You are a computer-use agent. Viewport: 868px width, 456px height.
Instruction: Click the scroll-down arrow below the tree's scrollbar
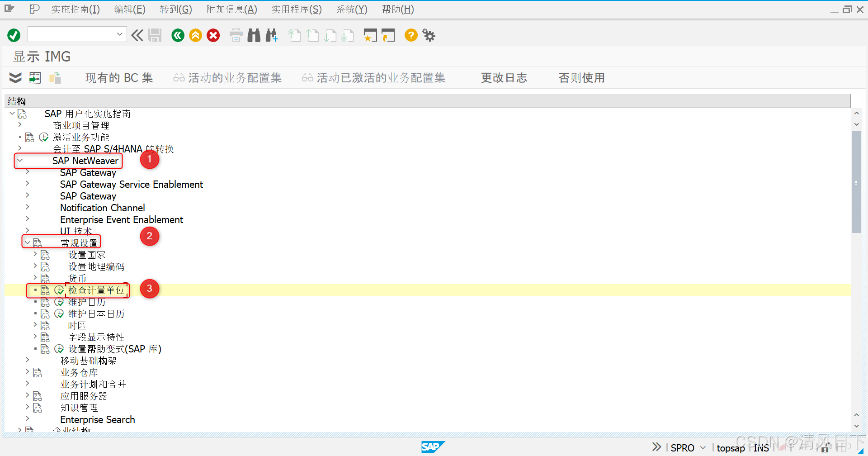tap(856, 426)
